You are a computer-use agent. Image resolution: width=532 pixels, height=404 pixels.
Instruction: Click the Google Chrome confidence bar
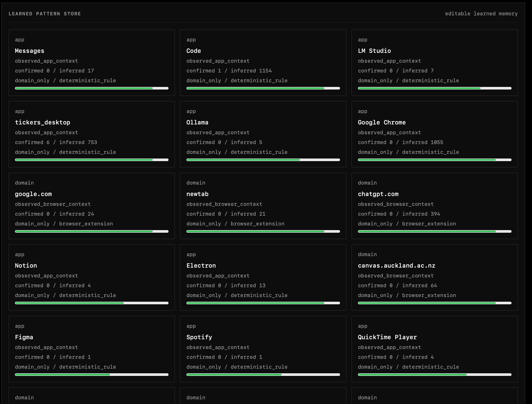[435, 160]
